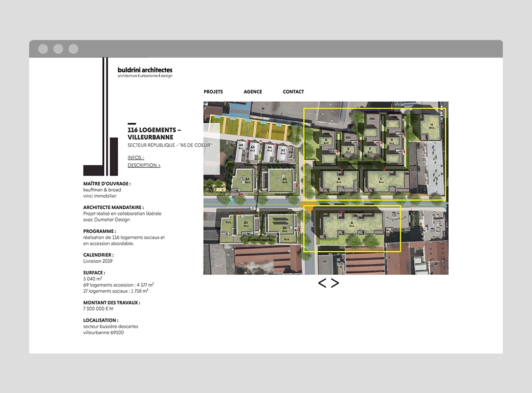Click the first gray window dot
The image size is (532, 393).
43,49
